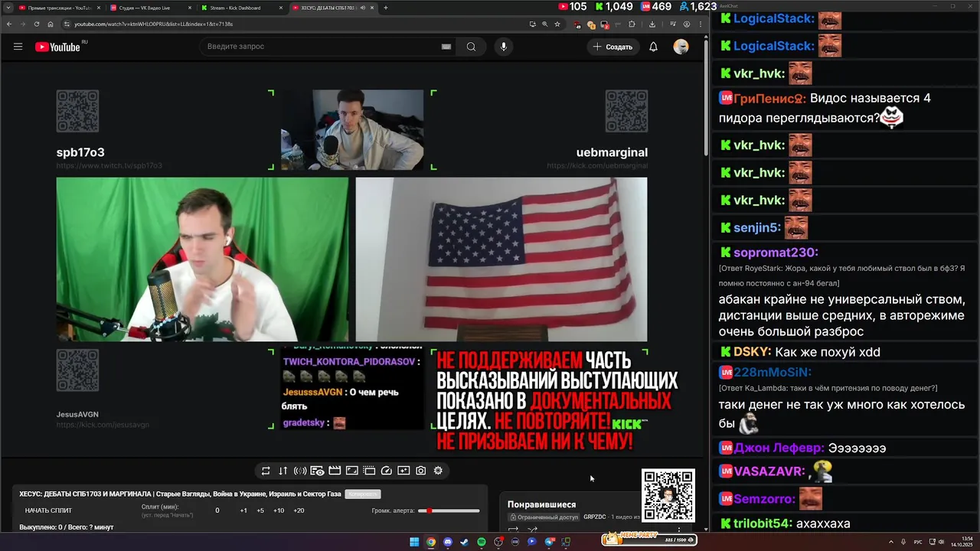Click the tray РУС language indicator
This screenshot has height=551, width=980.
tap(918, 542)
